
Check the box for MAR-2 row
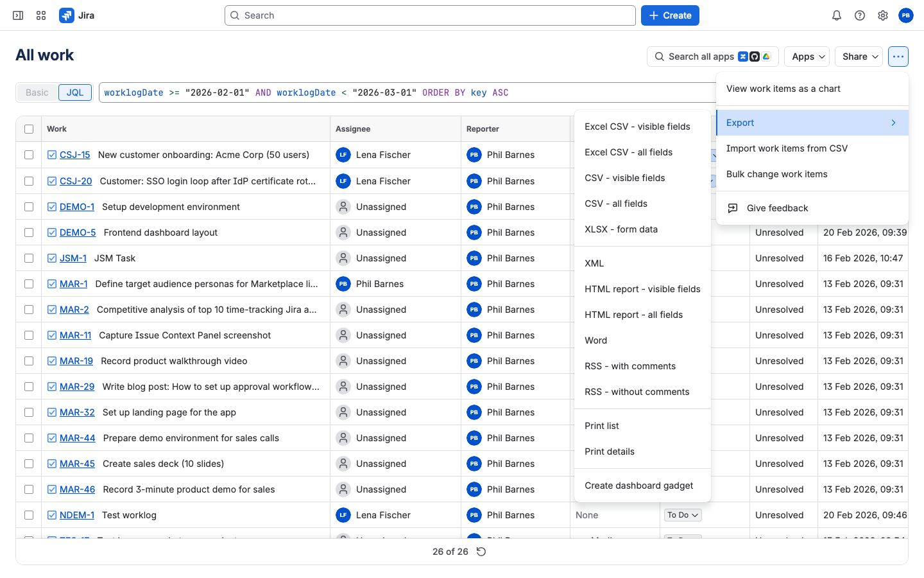(x=29, y=310)
